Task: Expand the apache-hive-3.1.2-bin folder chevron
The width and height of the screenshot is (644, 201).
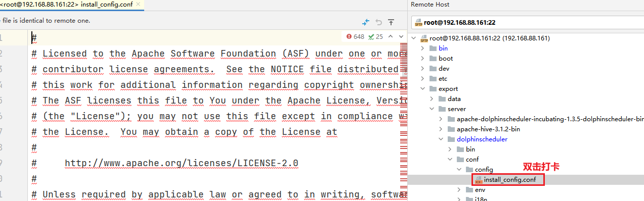Action: (x=441, y=129)
